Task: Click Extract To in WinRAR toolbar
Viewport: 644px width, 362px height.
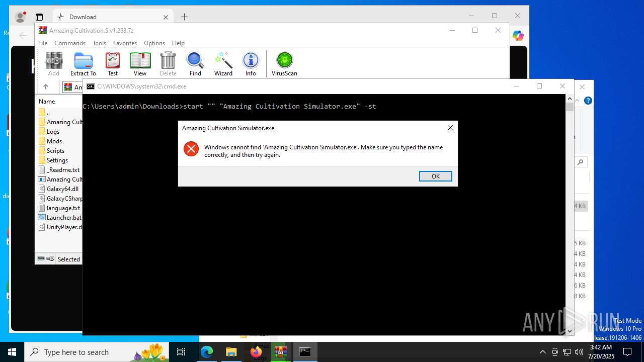Action: coord(83,64)
